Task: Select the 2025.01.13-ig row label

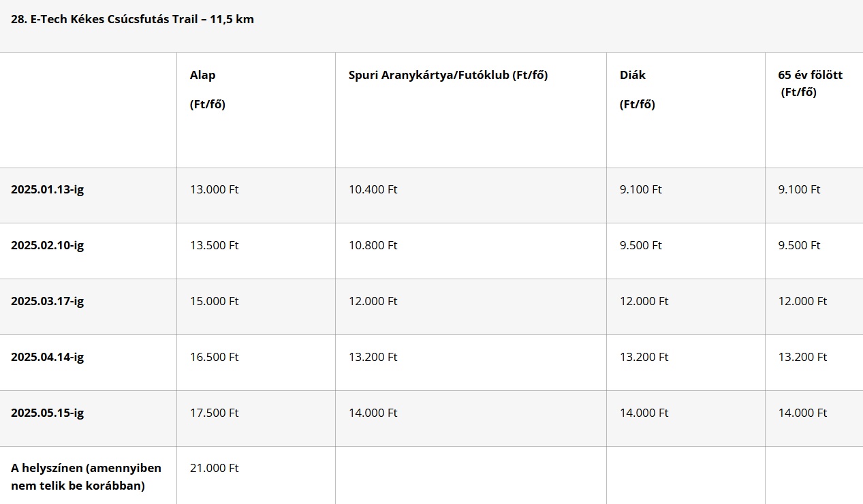Action: pyautogui.click(x=48, y=189)
